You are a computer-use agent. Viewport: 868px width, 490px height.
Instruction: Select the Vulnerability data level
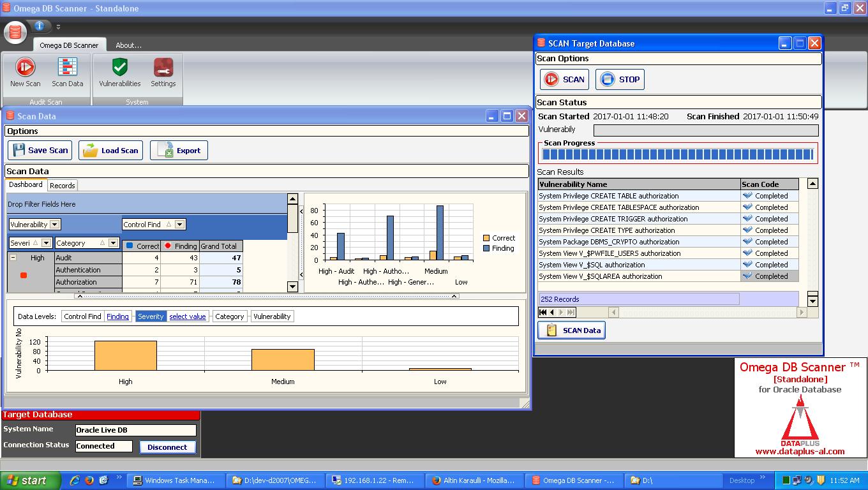tap(272, 316)
